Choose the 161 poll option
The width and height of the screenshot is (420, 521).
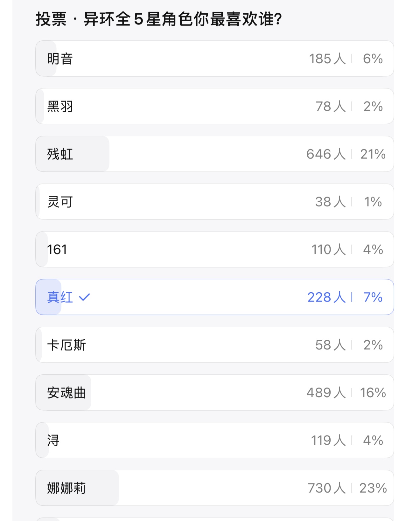[x=215, y=249]
